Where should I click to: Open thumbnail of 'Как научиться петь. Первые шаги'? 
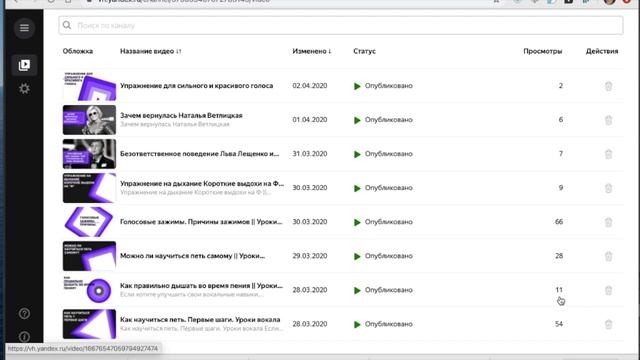(x=89, y=324)
